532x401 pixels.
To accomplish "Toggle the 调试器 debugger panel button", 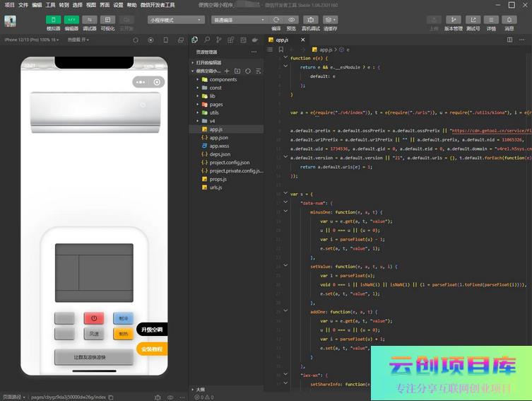I will [90, 20].
